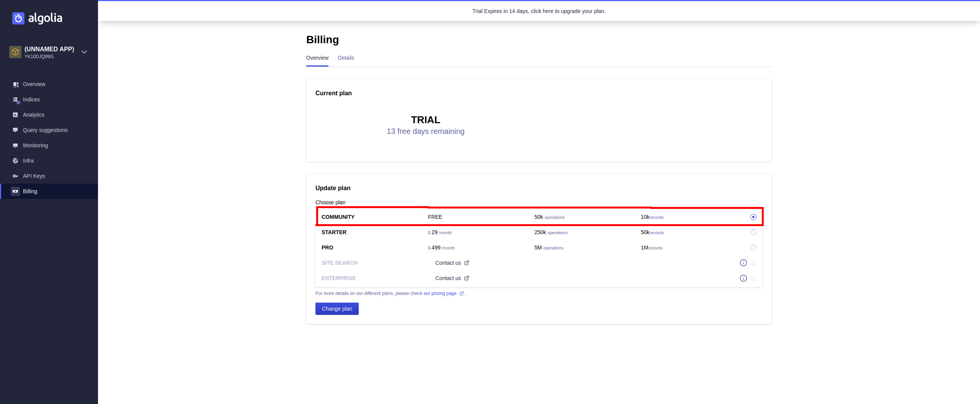Select the SITE SEARCH plan radio button
Image resolution: width=980 pixels, height=404 pixels.
pyautogui.click(x=753, y=263)
